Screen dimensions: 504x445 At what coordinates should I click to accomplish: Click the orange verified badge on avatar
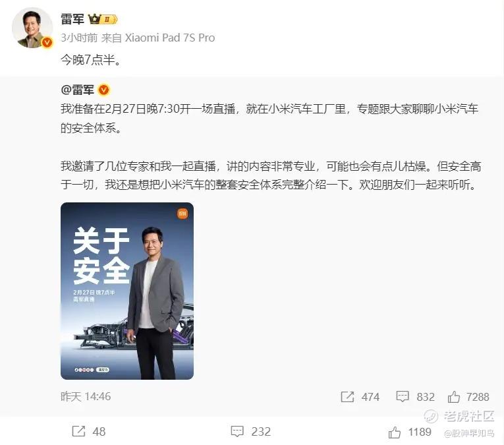pos(47,42)
